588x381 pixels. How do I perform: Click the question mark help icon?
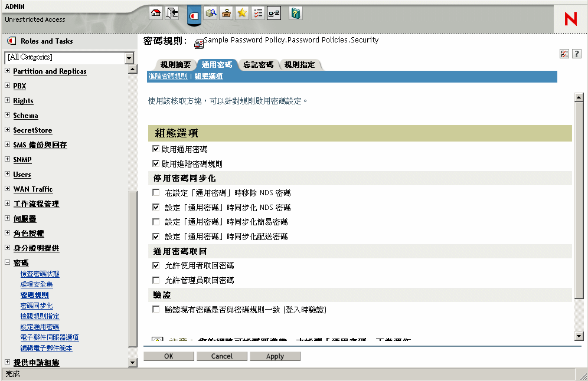coord(577,54)
